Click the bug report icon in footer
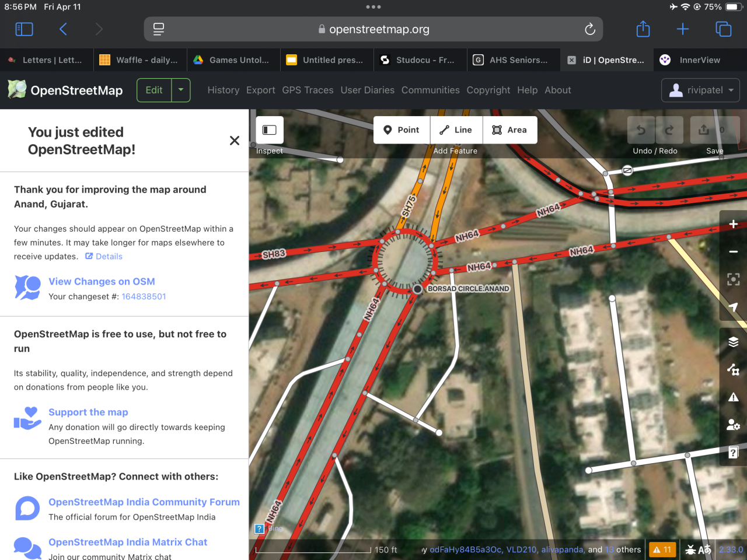Image resolution: width=747 pixels, height=560 pixels. [x=691, y=549]
